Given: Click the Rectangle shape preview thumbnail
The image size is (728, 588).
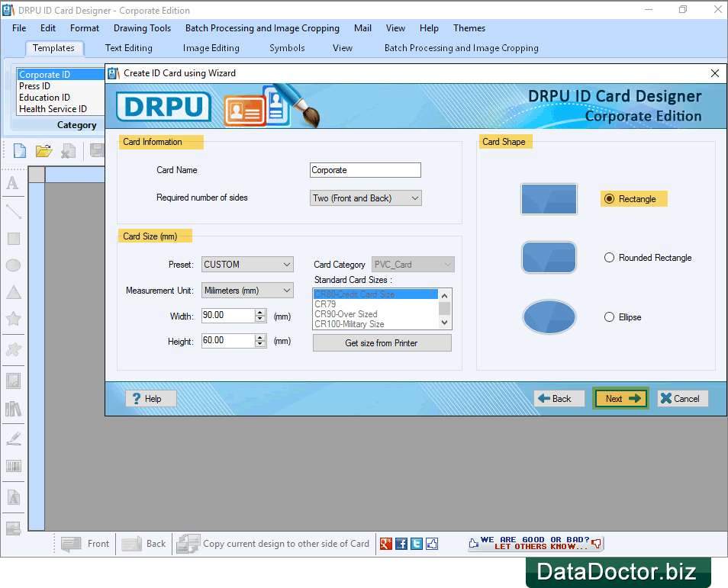Looking at the screenshot, I should click(549, 198).
